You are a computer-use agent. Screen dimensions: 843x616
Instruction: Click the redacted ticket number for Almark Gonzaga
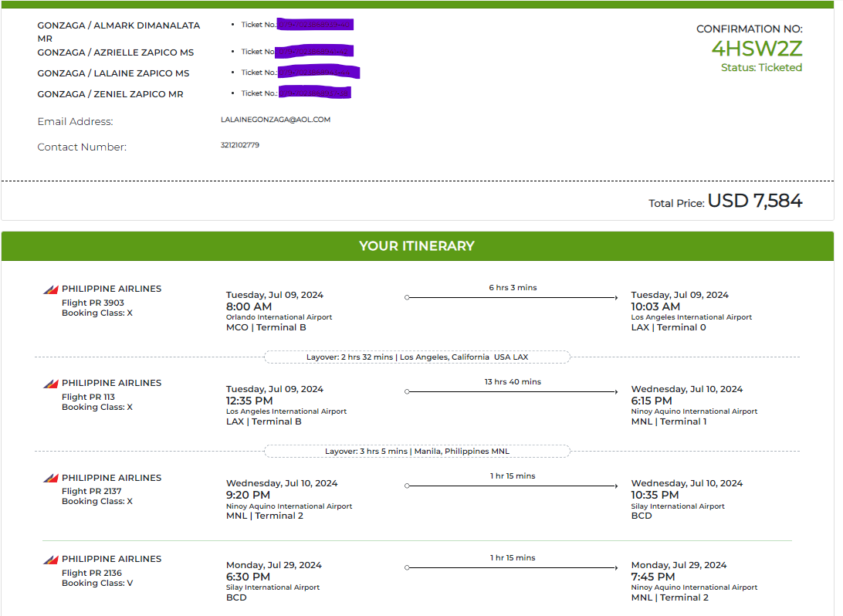[314, 25]
